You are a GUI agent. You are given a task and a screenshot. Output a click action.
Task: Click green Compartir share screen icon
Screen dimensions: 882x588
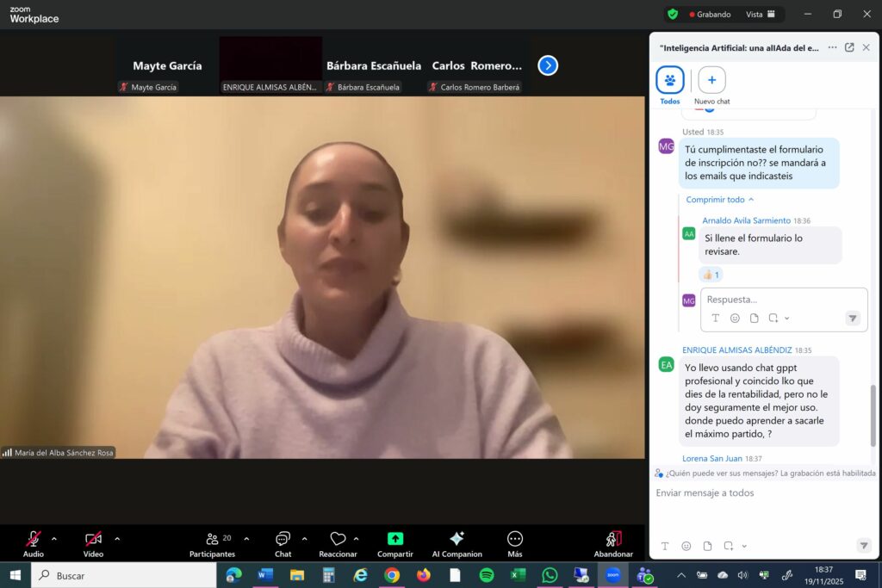pos(394,539)
